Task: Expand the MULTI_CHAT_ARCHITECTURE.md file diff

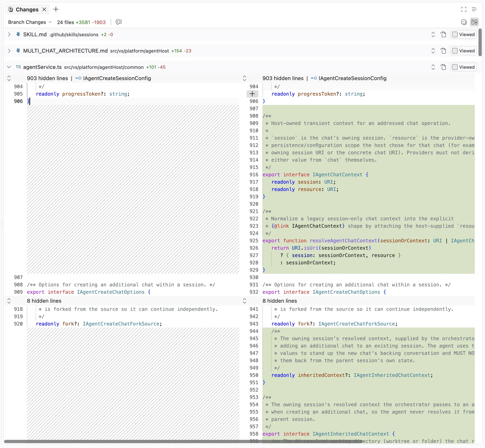Action: 9,51
